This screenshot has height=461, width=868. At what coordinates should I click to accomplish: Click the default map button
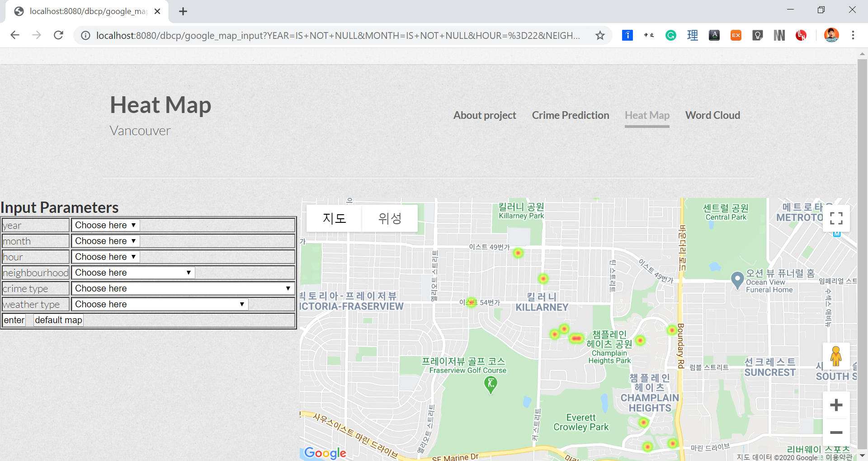point(58,320)
